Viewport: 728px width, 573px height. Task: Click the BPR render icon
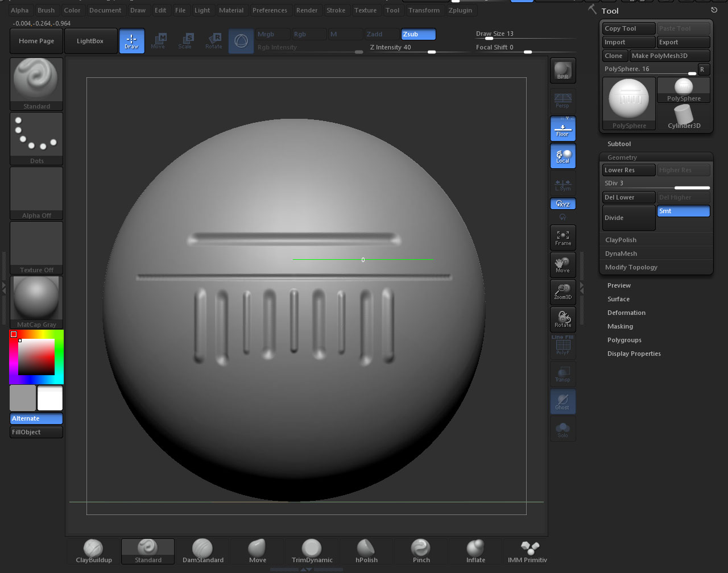point(562,70)
